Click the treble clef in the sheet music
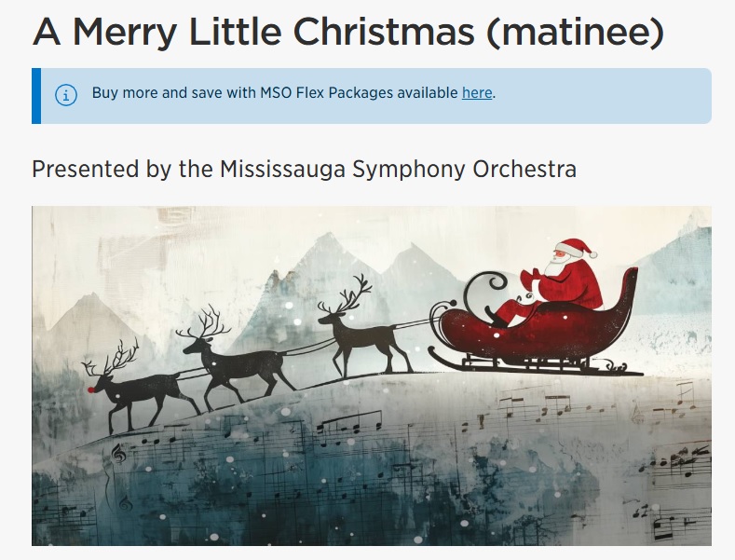The image size is (735, 560). 118,453
